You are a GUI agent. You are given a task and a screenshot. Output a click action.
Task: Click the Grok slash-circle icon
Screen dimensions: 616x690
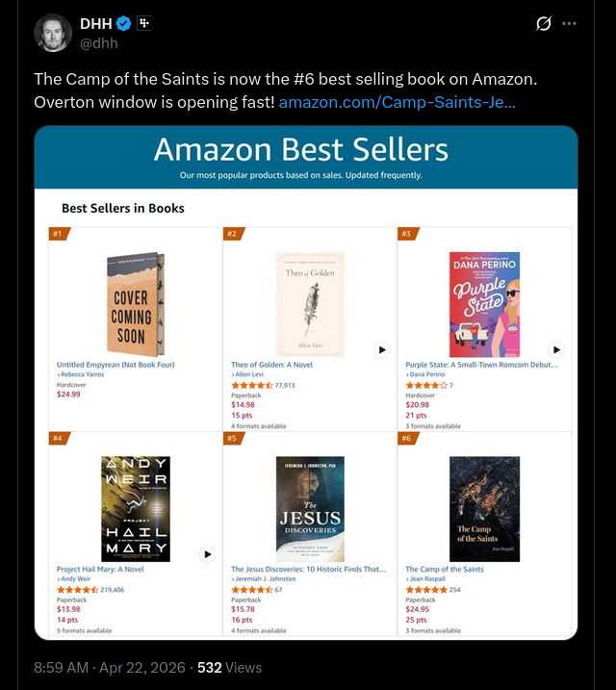544,23
